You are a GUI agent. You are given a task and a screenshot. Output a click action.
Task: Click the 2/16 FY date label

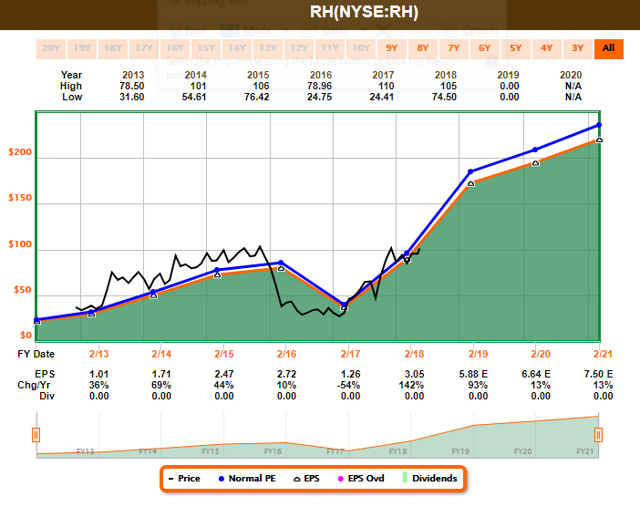click(x=287, y=354)
